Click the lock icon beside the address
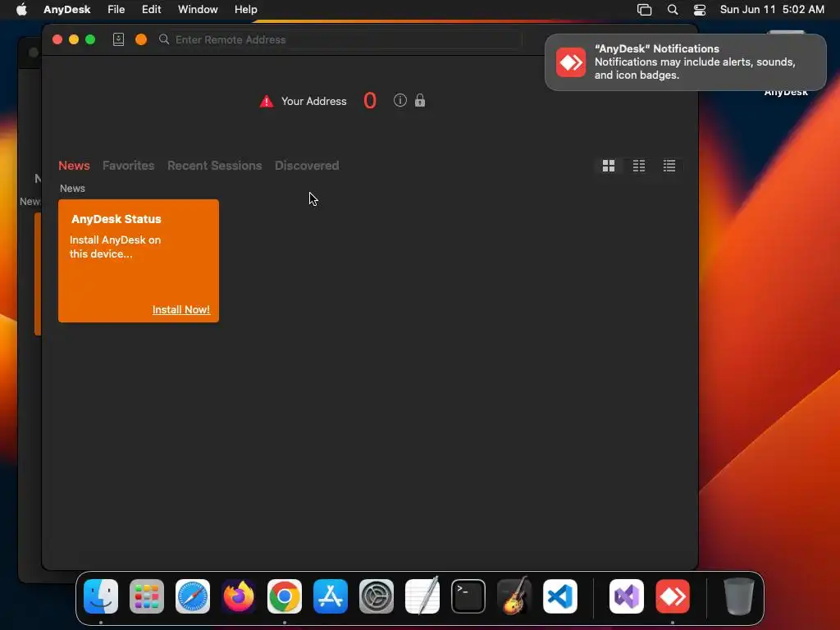Screen dimensions: 840x630 [x=420, y=100]
